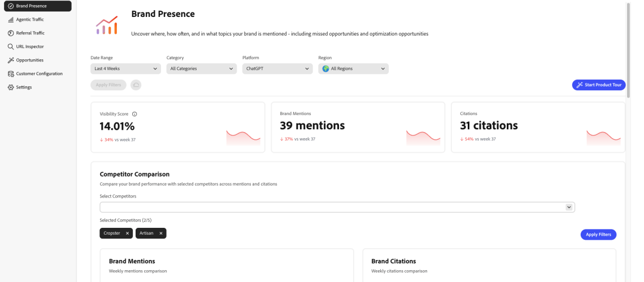Open URL Inspector from sidebar
The height and width of the screenshot is (282, 644).
tap(38, 47)
